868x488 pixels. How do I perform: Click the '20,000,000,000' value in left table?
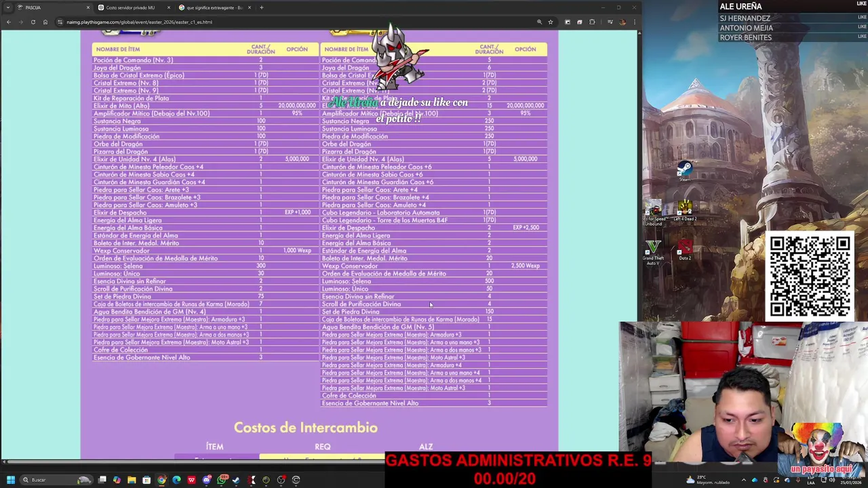tap(297, 106)
